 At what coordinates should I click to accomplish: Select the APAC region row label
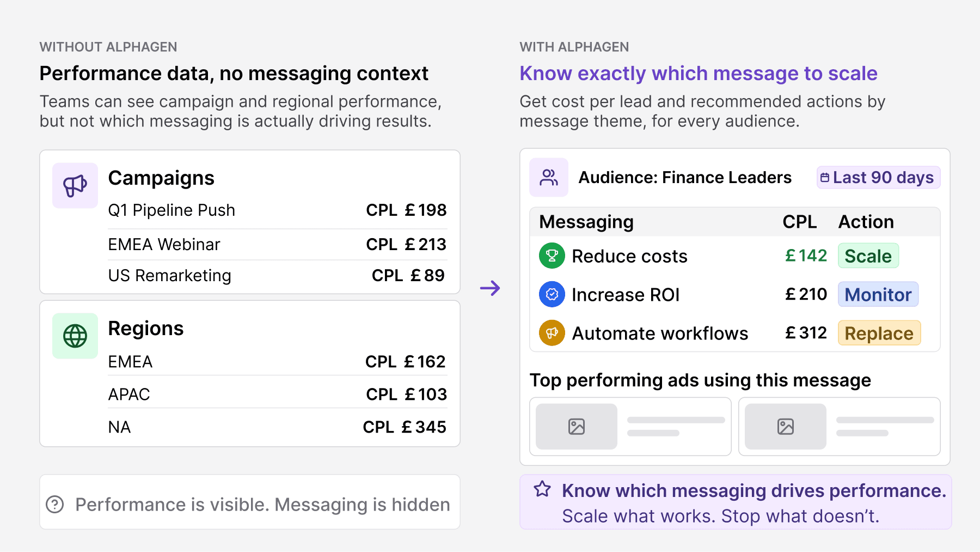click(x=129, y=395)
